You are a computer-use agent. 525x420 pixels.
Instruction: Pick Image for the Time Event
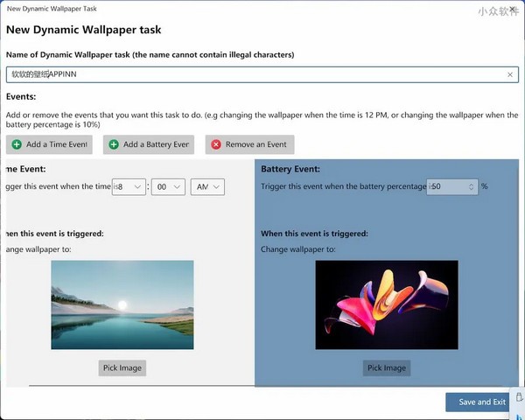(122, 368)
